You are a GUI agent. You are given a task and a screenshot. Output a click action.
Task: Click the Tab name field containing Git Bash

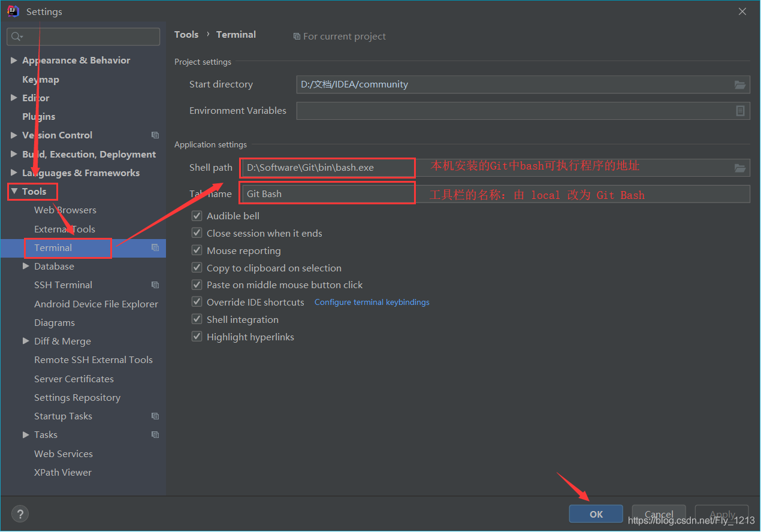coord(495,194)
